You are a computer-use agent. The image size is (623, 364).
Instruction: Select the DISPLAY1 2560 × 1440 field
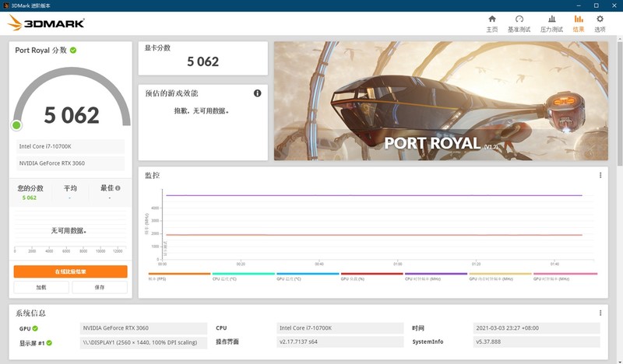143,342
